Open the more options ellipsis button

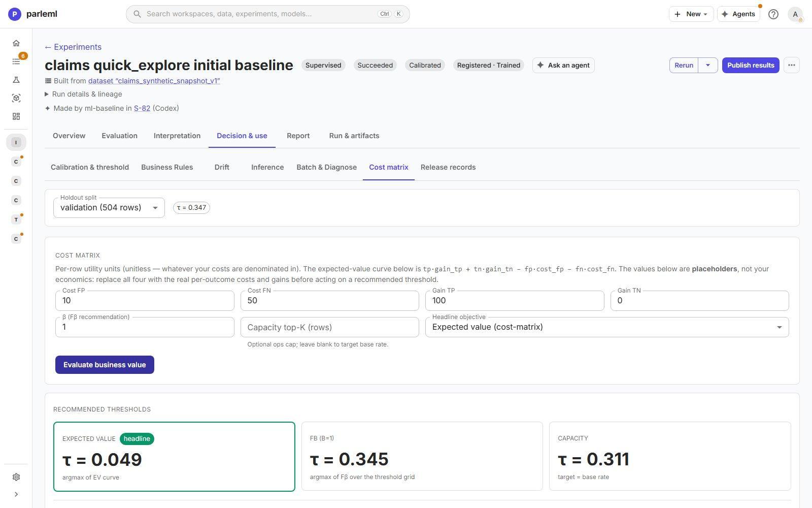(x=791, y=65)
